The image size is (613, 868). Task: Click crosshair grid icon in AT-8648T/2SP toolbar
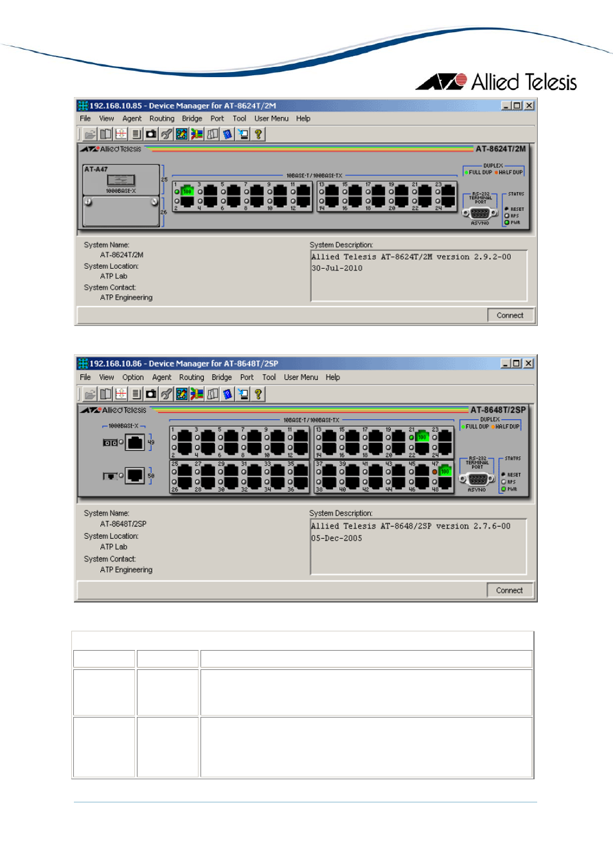pos(121,393)
